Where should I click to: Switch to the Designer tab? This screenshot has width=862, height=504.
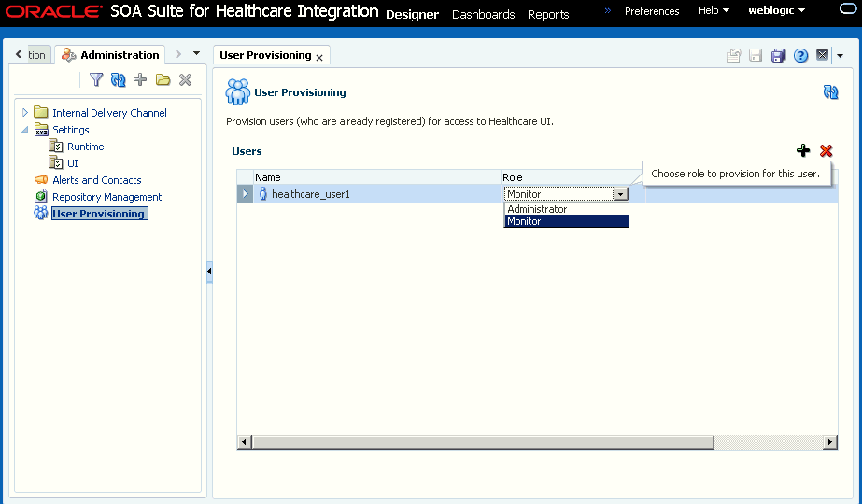pyautogui.click(x=412, y=15)
